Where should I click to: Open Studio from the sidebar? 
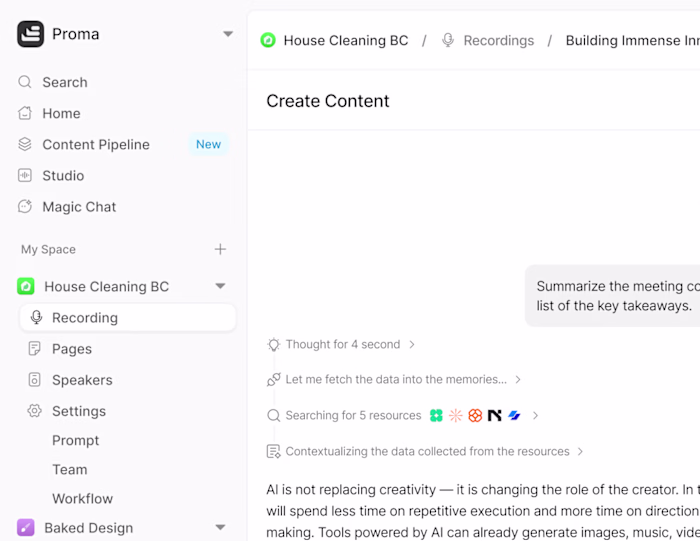coord(63,175)
